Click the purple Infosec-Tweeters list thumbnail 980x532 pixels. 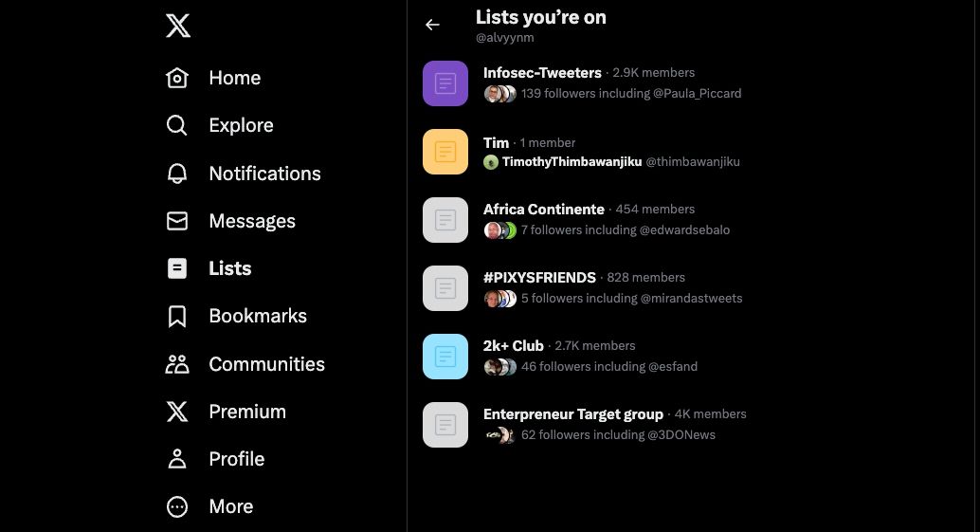coord(445,83)
